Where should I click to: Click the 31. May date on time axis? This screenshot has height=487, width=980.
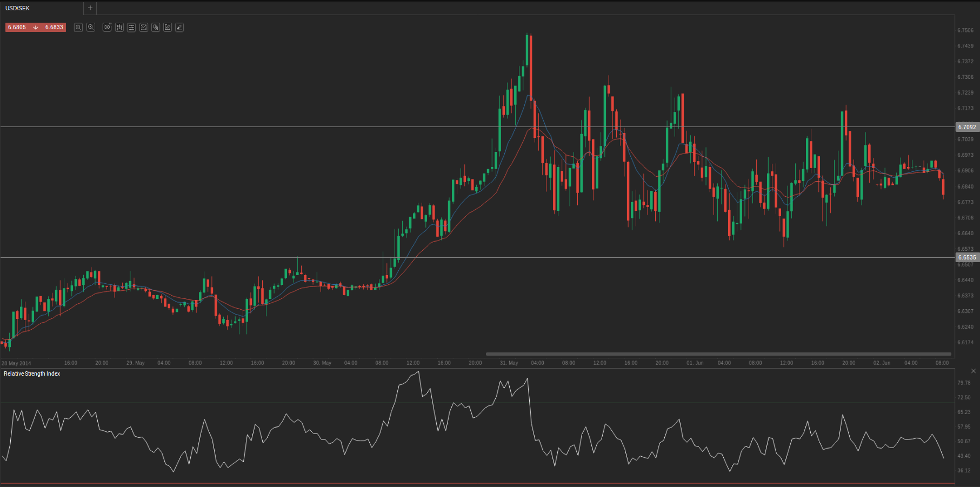pos(509,363)
